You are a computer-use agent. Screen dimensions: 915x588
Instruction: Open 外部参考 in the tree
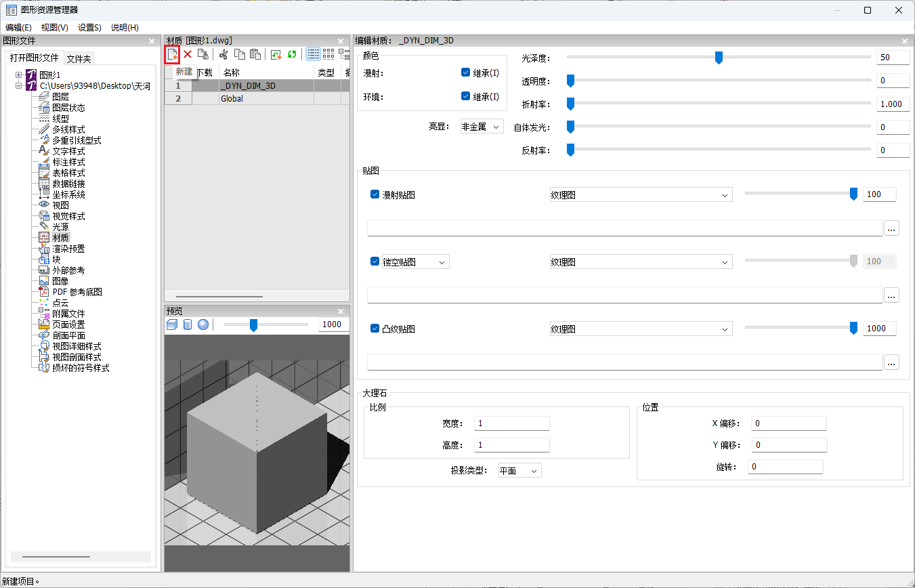(x=68, y=270)
